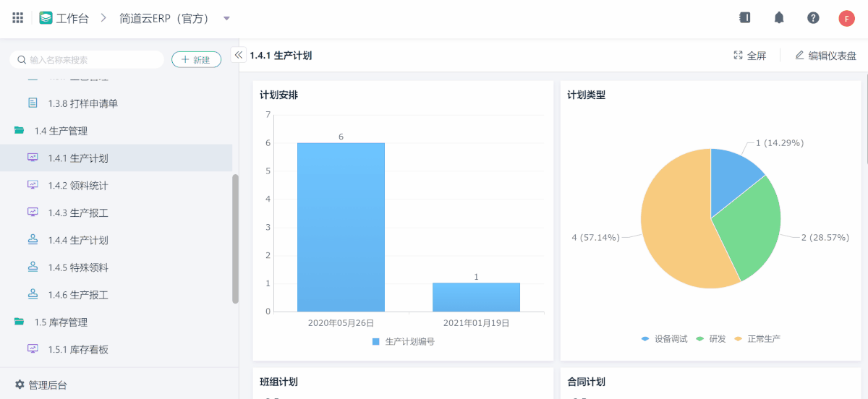Toggle 设备调试 legend in pie chart
This screenshot has height=399, width=868.
[x=664, y=338]
